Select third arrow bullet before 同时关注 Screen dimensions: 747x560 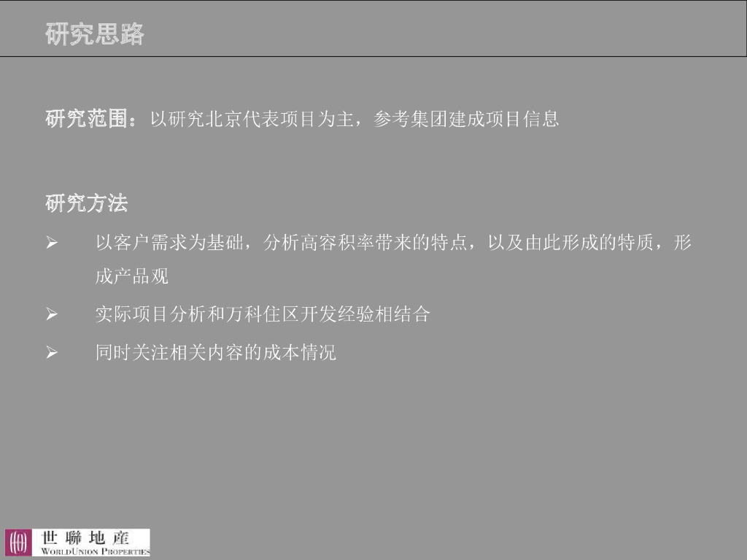point(52,353)
